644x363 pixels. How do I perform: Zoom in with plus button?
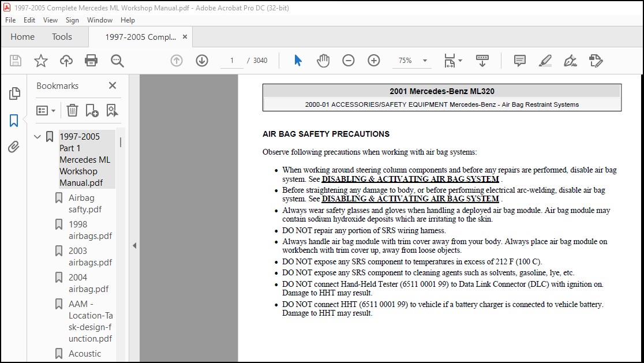click(x=374, y=61)
